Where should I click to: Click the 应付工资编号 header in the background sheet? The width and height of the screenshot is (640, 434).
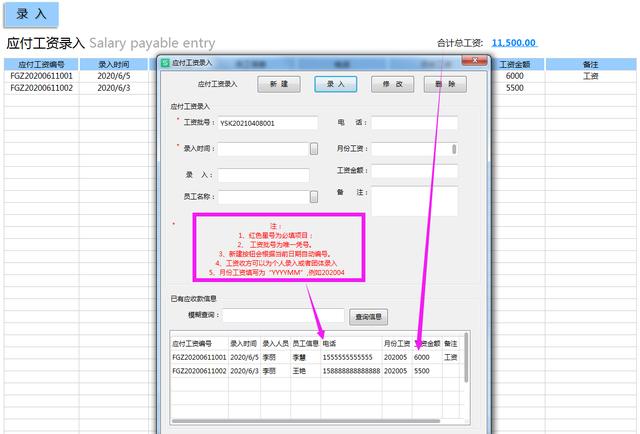click(41, 64)
